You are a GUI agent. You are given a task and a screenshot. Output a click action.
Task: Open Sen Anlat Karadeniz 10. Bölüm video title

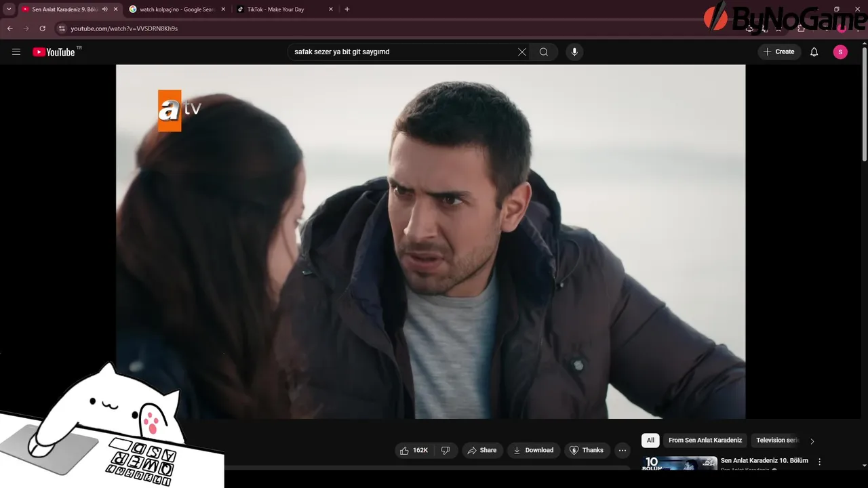point(764,461)
